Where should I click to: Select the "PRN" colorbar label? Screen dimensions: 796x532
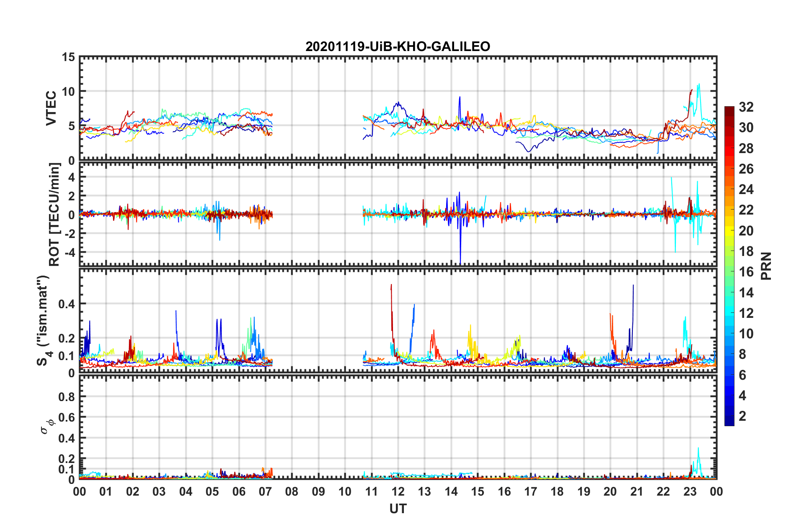tap(766, 266)
